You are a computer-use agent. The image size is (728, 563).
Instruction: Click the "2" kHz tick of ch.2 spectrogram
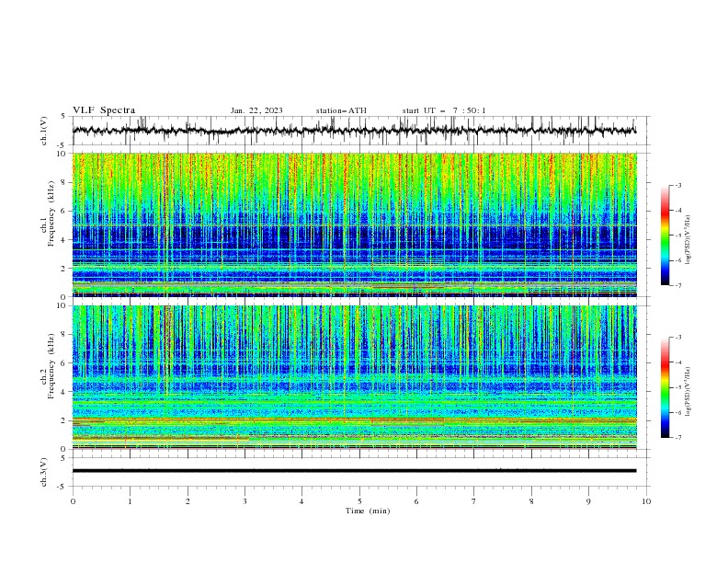click(64, 420)
